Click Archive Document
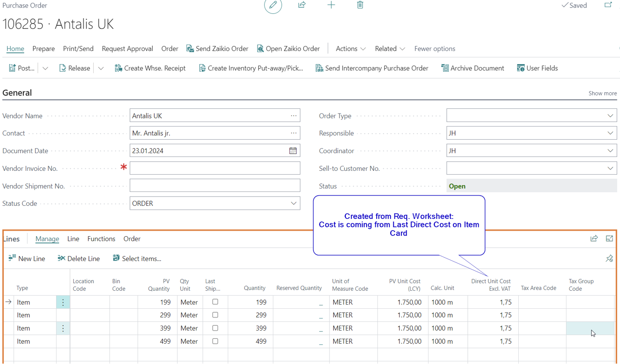 (472, 68)
